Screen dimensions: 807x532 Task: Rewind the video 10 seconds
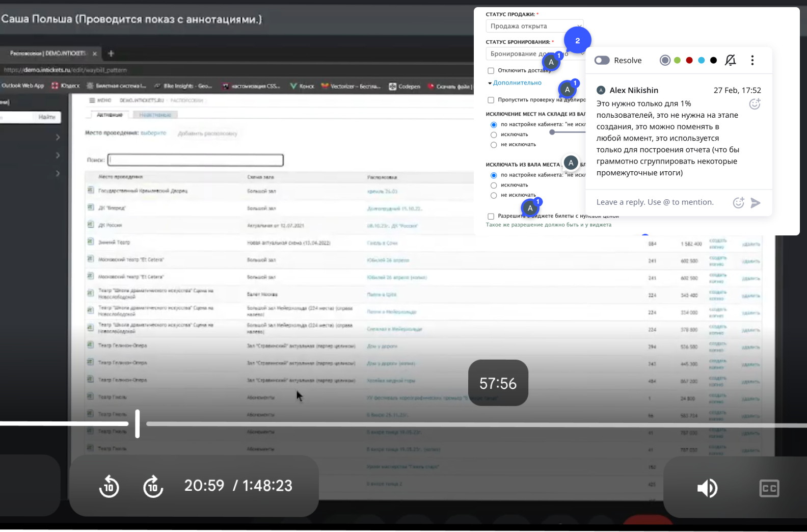coord(109,487)
